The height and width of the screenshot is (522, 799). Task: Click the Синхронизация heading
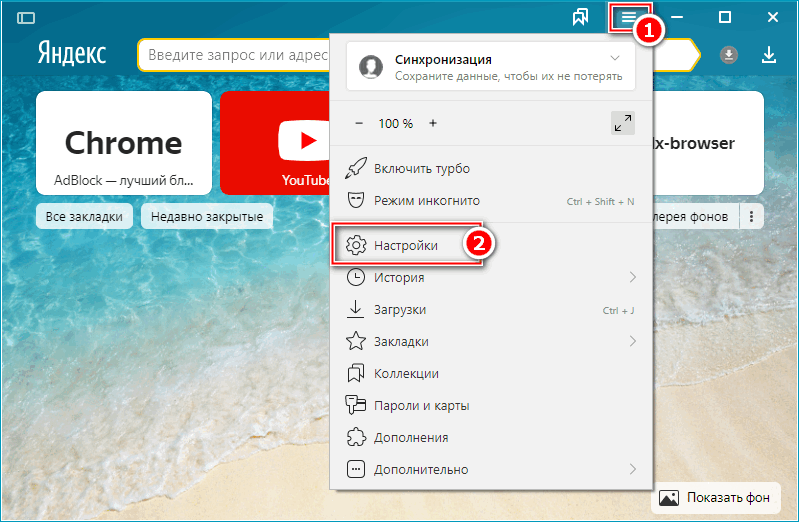pos(443,60)
